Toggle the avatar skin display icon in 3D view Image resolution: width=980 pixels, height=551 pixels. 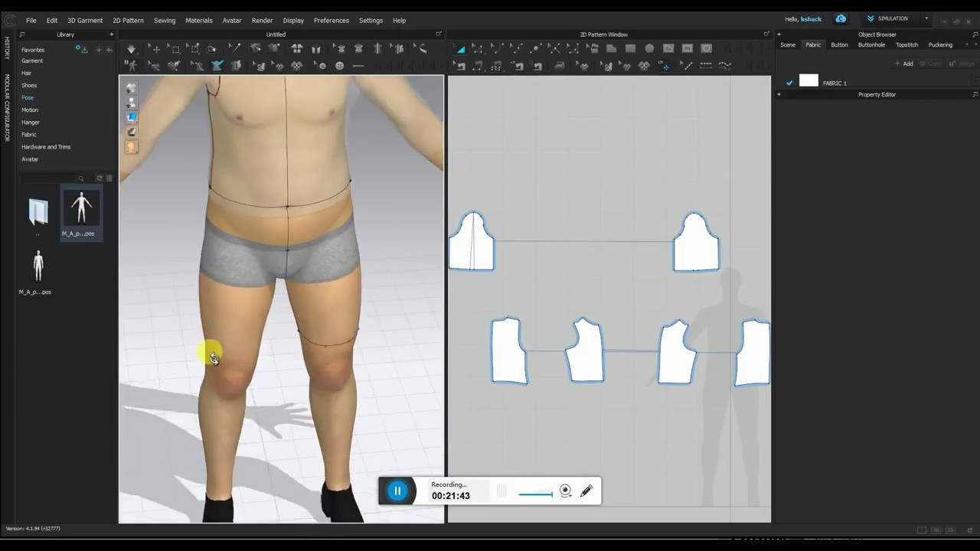[131, 147]
